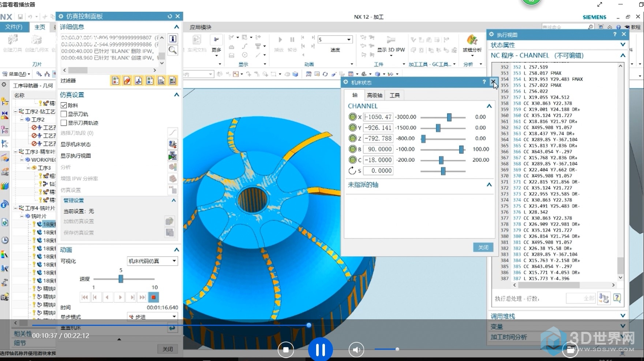Click the ribbon pause animation icon
Screen dimensions: 644x361
(292, 40)
